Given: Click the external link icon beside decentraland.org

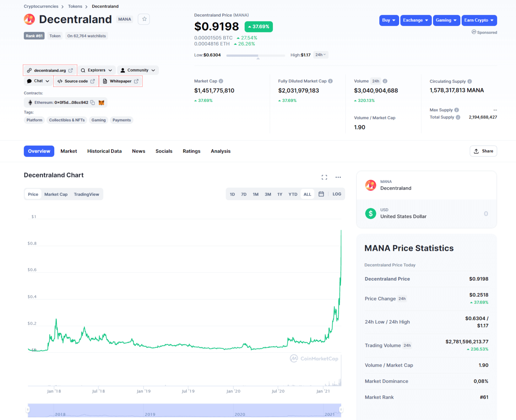Looking at the screenshot, I should click(71, 70).
